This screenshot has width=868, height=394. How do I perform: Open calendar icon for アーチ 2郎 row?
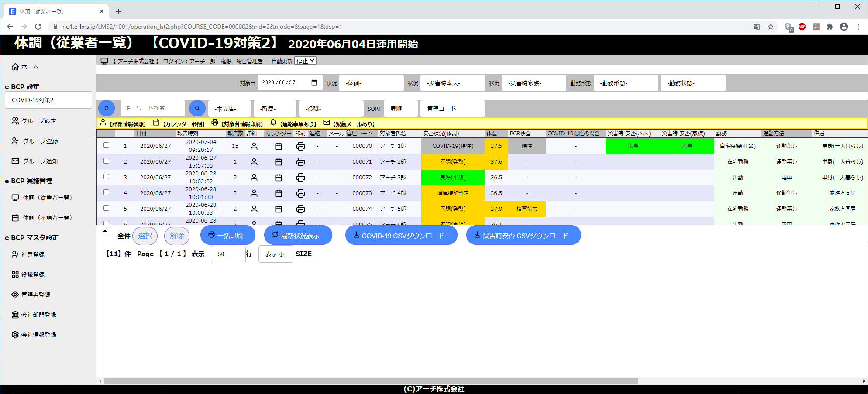coord(279,162)
